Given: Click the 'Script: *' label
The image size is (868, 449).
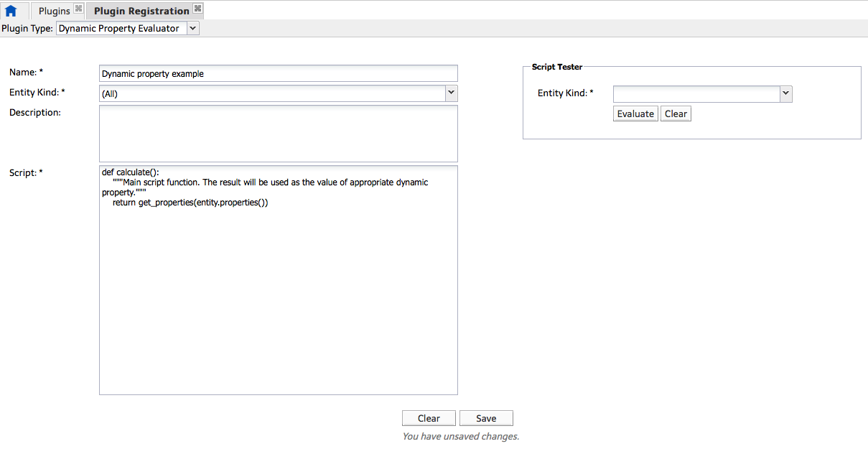Looking at the screenshot, I should 26,172.
